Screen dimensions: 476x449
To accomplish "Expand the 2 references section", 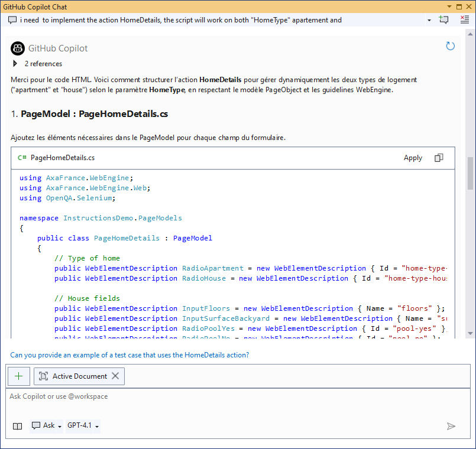I will click(x=15, y=64).
